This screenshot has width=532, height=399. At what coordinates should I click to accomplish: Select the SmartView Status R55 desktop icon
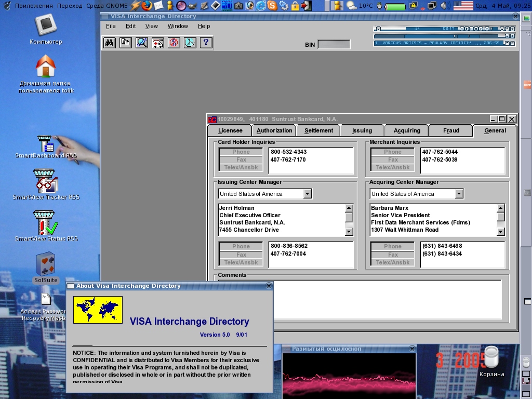(x=46, y=227)
